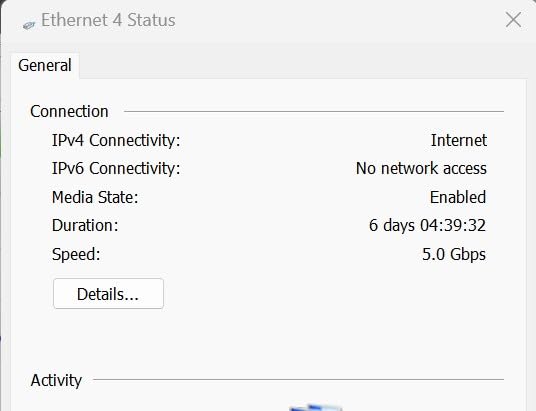Image resolution: width=536 pixels, height=411 pixels.
Task: Click the 6 days 04:39:32 duration value
Action: [427, 226]
